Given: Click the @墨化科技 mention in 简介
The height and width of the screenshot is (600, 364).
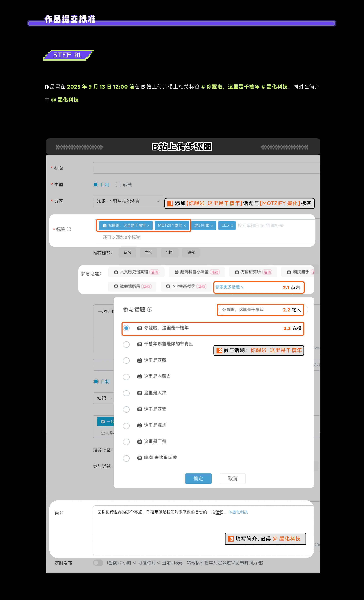Looking at the screenshot, I should tap(238, 512).
